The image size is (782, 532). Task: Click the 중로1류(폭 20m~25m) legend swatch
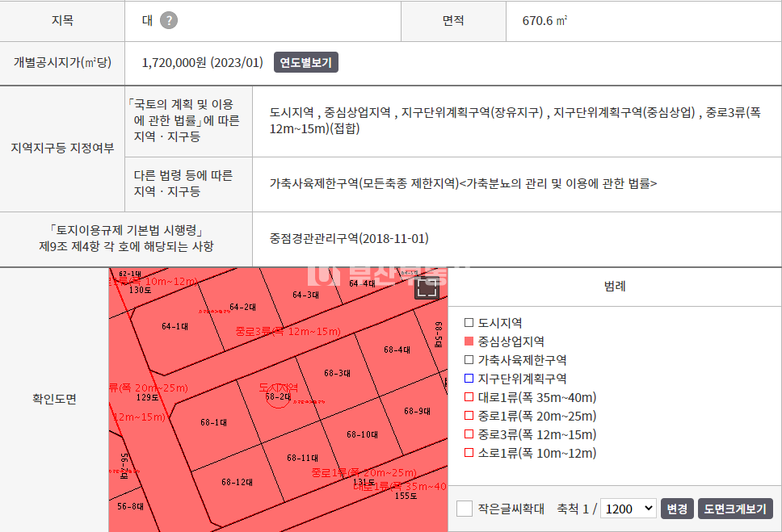click(469, 415)
